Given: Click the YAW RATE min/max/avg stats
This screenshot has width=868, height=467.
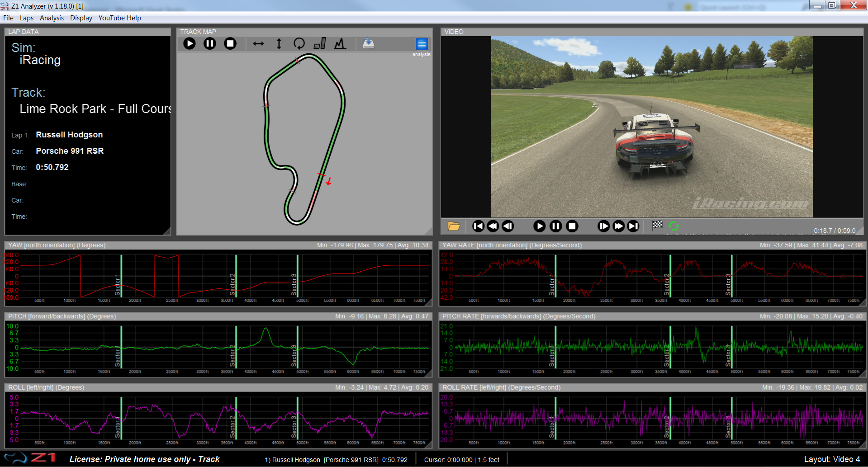Looking at the screenshot, I should [x=811, y=245].
